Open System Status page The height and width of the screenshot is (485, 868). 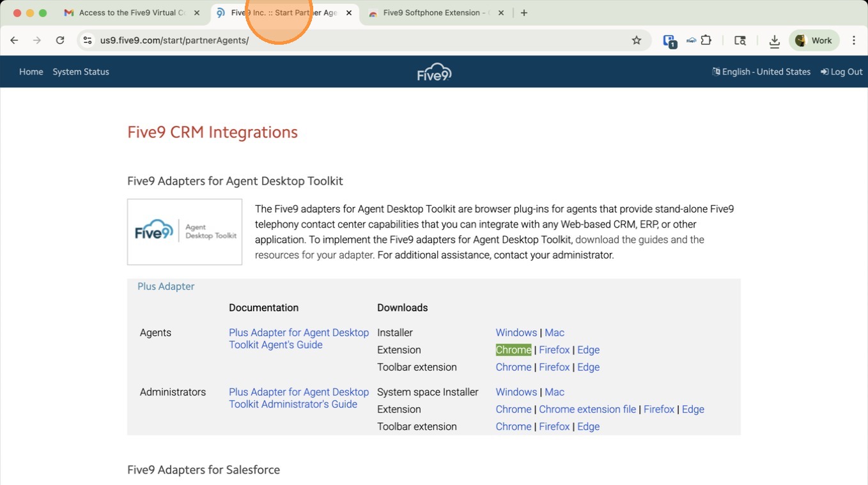click(x=81, y=72)
